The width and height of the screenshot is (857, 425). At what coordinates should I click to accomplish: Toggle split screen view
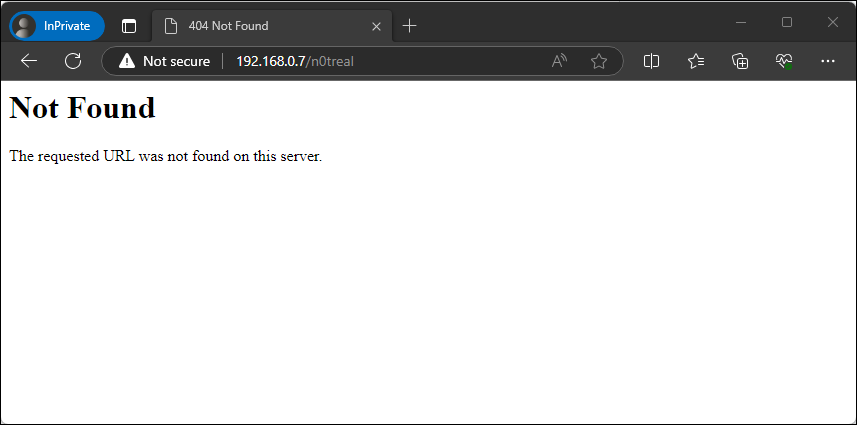tap(651, 61)
